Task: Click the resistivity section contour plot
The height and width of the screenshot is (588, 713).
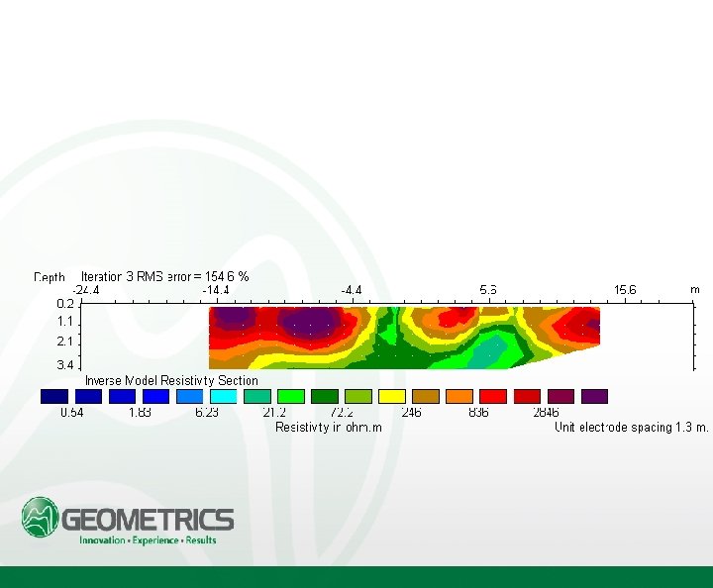Action: [x=404, y=338]
